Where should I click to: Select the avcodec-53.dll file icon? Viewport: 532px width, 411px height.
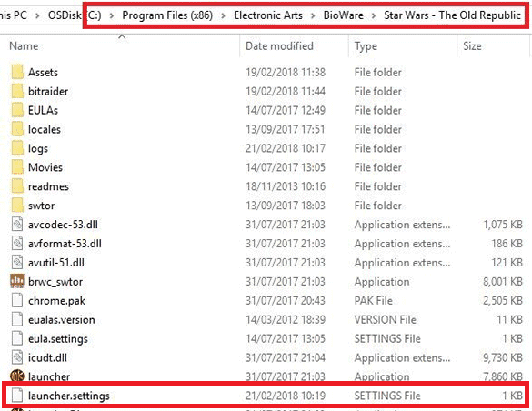point(17,225)
